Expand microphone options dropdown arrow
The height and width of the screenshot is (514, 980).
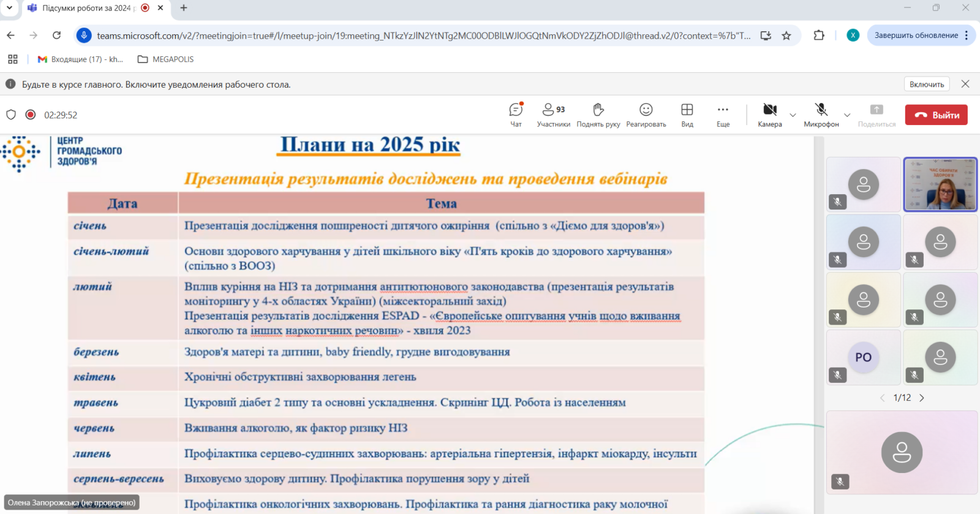[847, 115]
